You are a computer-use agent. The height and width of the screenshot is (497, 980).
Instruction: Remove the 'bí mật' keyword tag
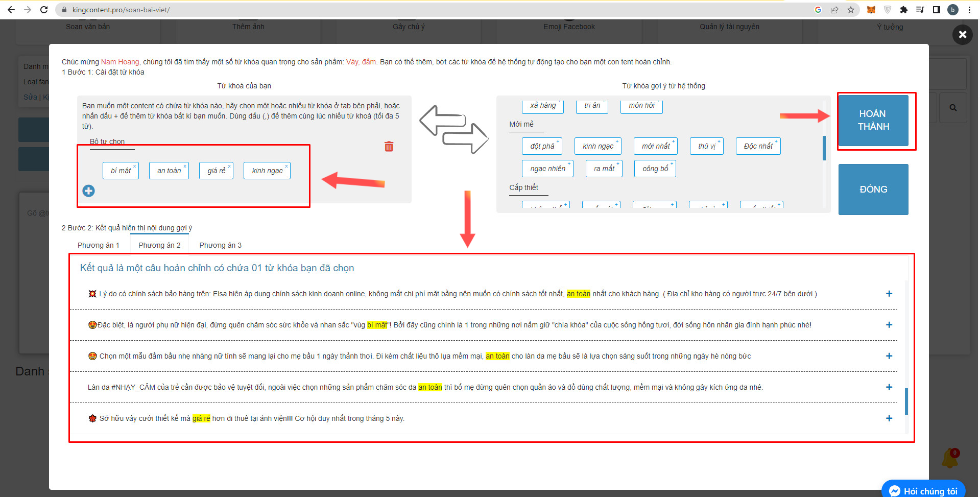[135, 166]
